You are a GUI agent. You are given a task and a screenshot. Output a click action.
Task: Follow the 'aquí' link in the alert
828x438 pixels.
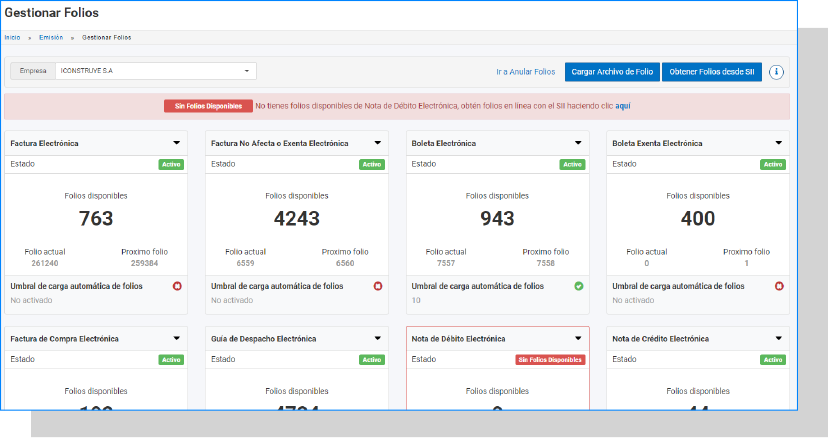(x=623, y=106)
